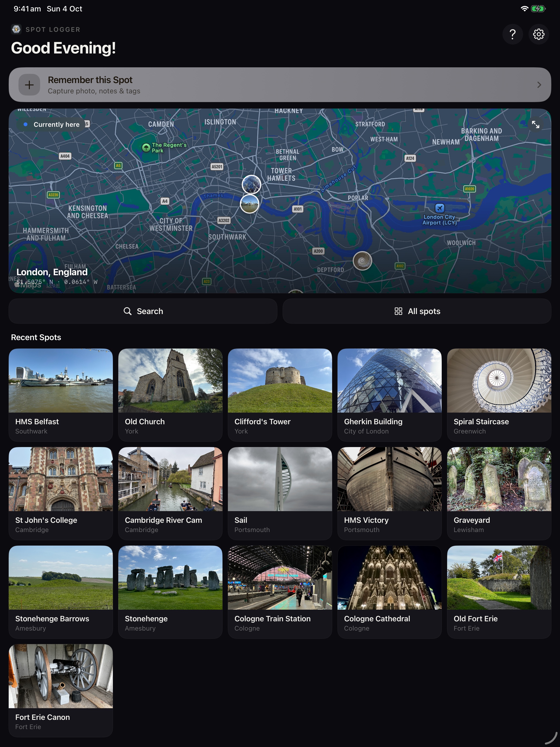Image resolution: width=560 pixels, height=747 pixels.
Task: Show All spots grid
Action: coord(417,311)
